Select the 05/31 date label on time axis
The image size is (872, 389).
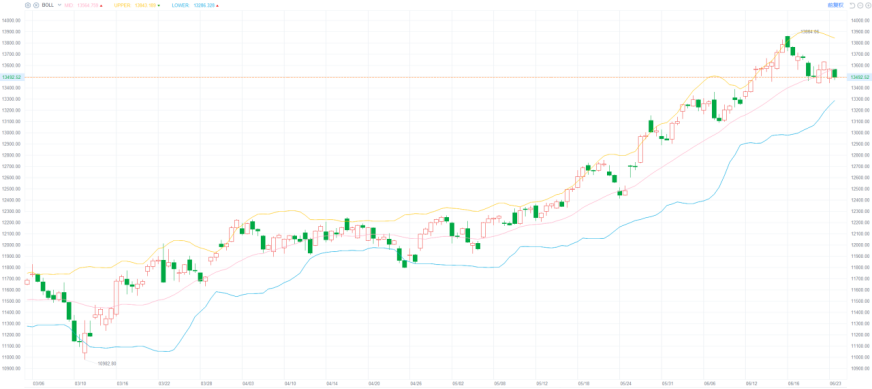click(668, 383)
